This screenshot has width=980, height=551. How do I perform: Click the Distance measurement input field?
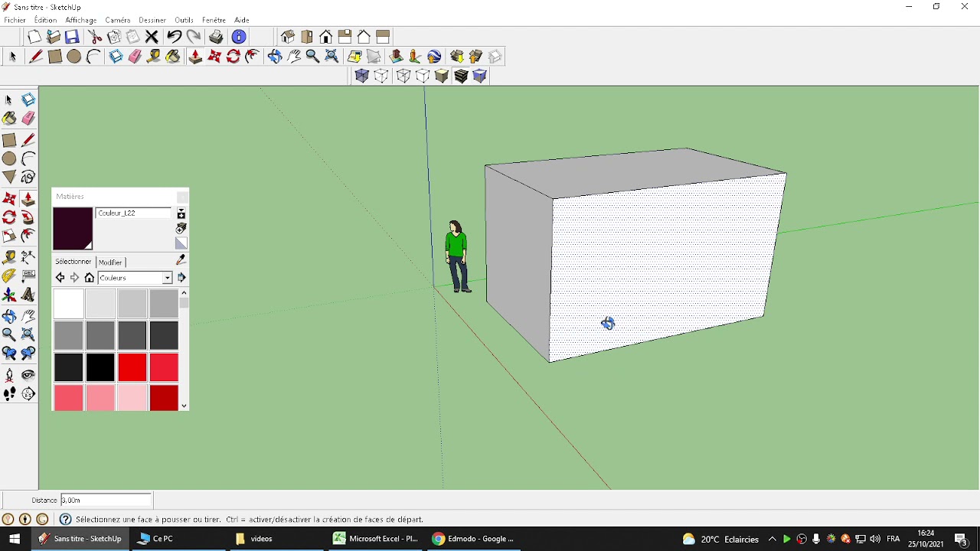[x=106, y=500]
